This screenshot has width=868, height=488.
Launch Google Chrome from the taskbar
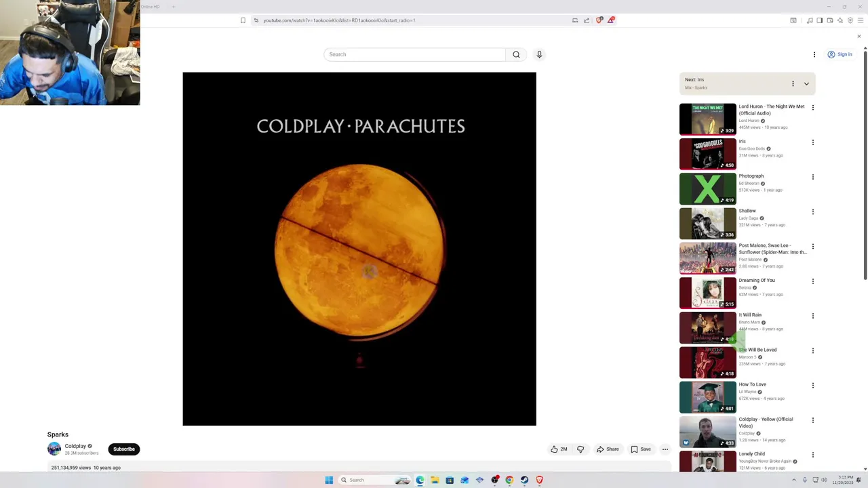(x=509, y=480)
